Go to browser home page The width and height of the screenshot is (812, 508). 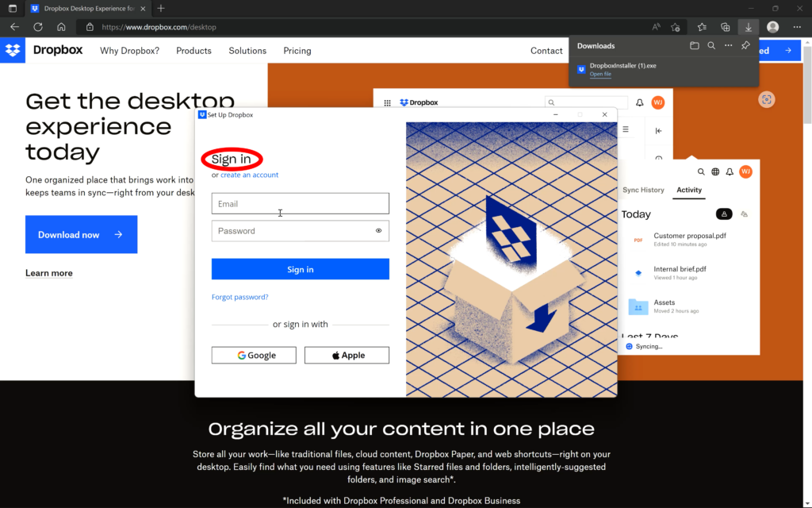pos(61,27)
